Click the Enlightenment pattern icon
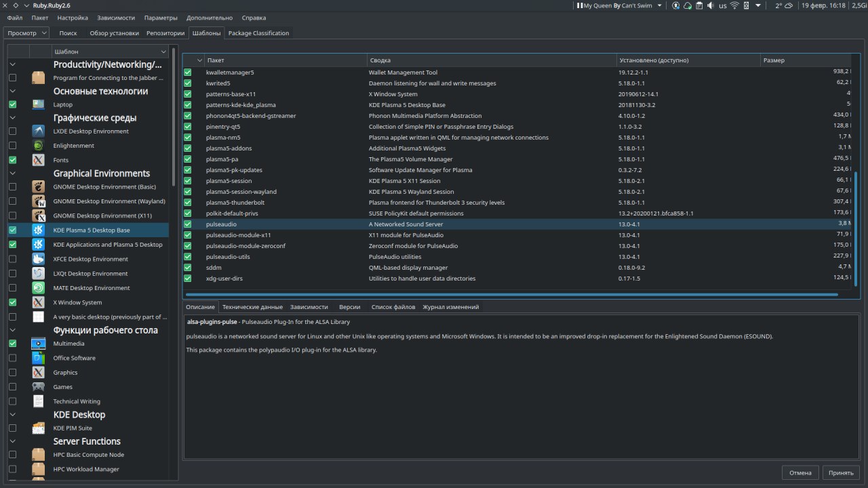 (39, 146)
